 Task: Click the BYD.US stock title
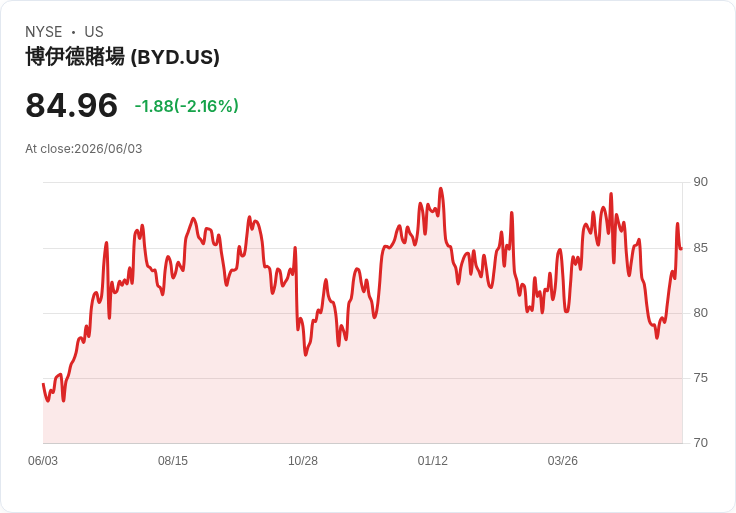tap(123, 57)
